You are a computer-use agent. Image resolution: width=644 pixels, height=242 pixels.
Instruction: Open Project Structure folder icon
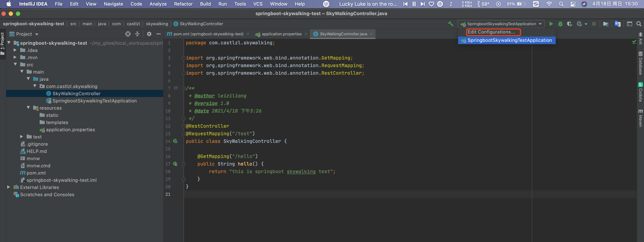click(x=605, y=24)
